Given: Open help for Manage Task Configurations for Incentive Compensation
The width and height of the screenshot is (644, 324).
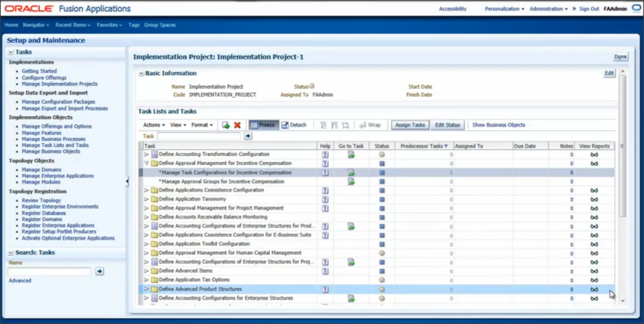Looking at the screenshot, I should 325,172.
